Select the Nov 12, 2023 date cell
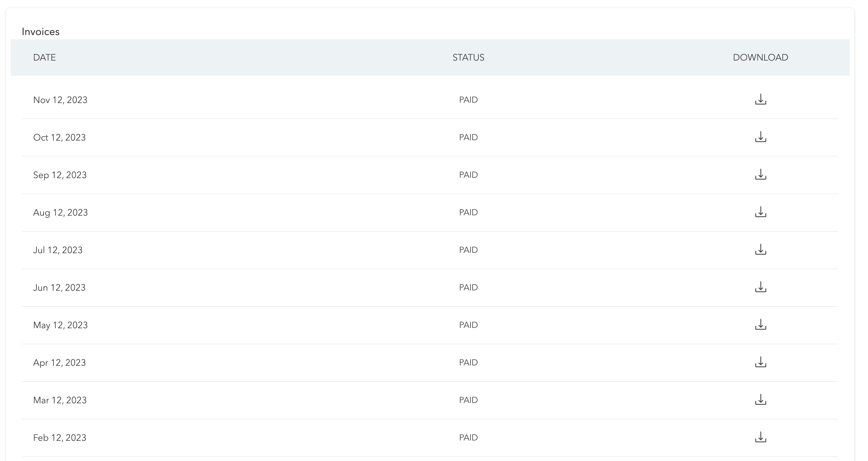This screenshot has height=461, width=868. click(x=60, y=100)
